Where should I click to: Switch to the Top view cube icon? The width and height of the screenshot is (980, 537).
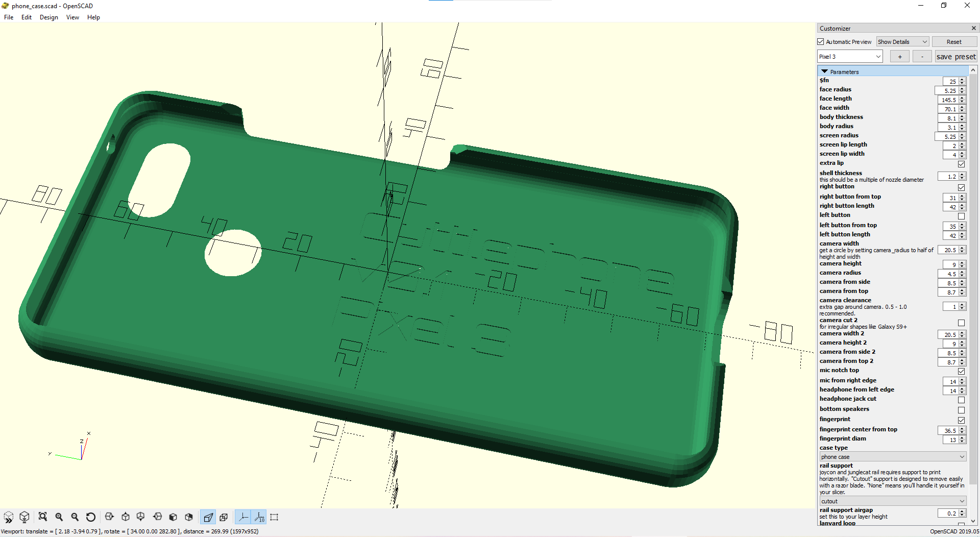126,517
